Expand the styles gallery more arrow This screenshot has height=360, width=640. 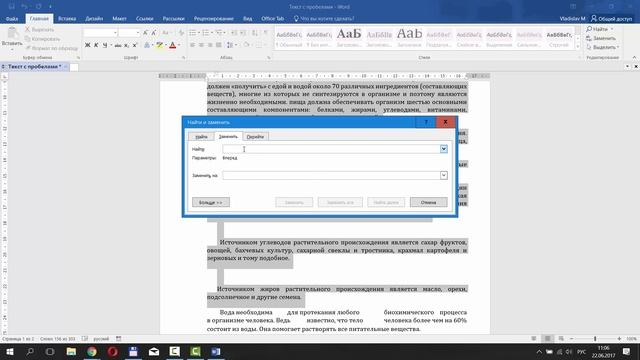[578, 47]
